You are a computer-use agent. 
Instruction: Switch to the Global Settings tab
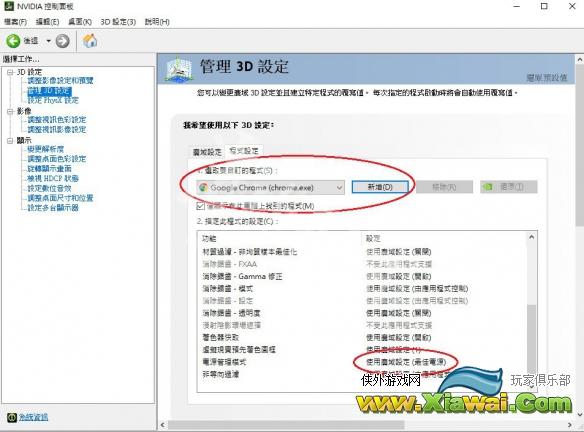pyautogui.click(x=207, y=152)
